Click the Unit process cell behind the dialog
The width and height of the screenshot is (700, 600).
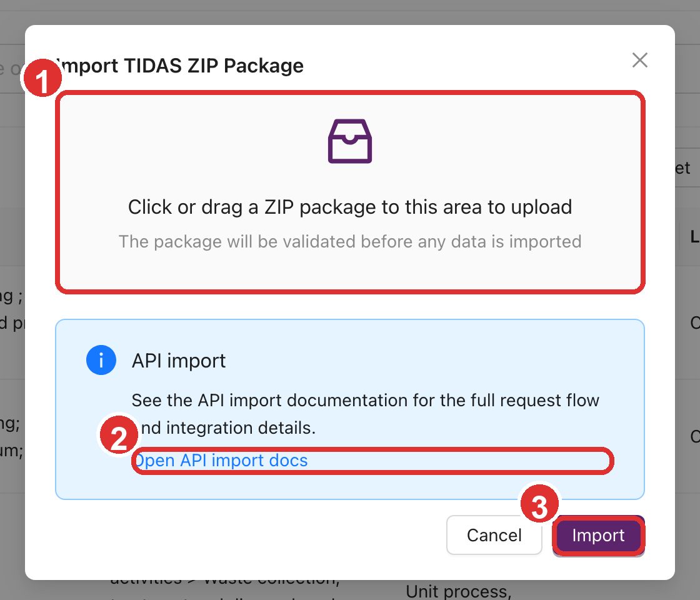[458, 590]
